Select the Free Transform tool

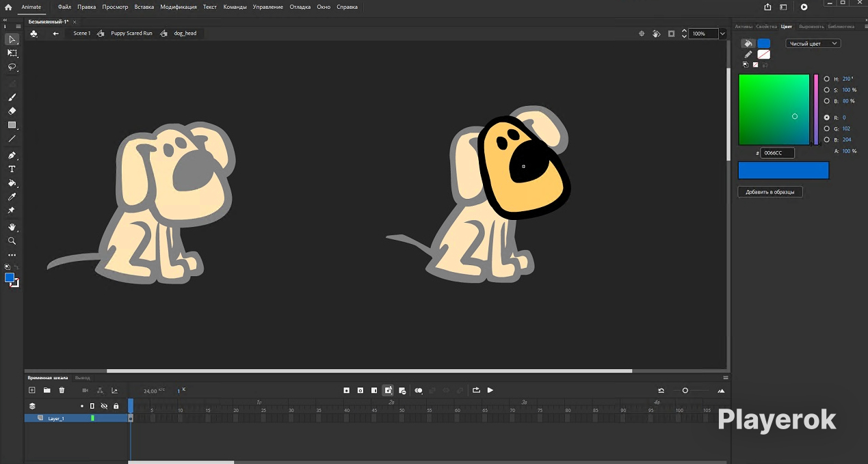pos(12,53)
